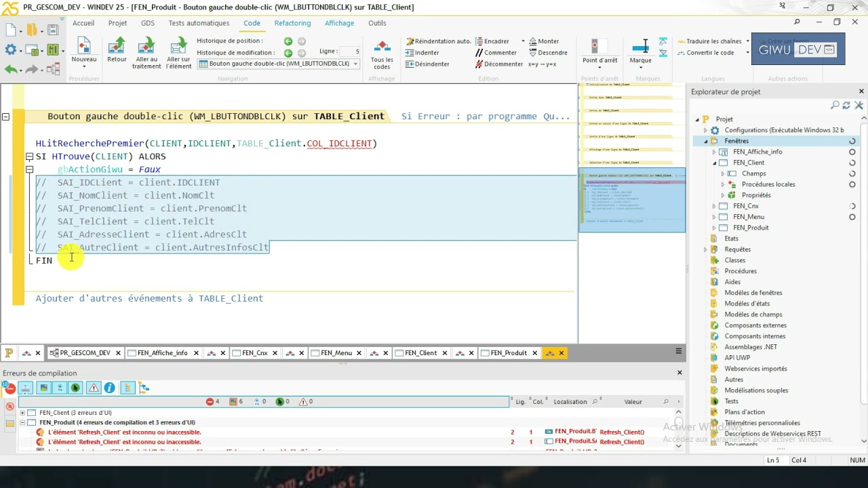Select Procédures in project explorer
Viewport: 868px width, 488px height.
(740, 271)
